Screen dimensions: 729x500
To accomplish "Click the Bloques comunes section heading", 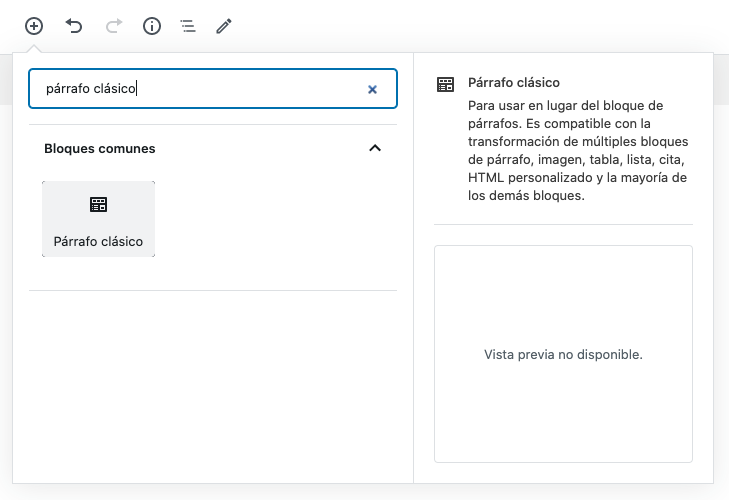I will click(100, 148).
